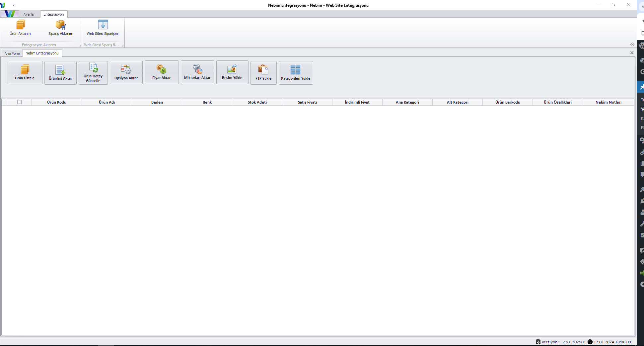The image size is (644, 346).
Task: Click the Ürün Özellikleri column header
Action: (558, 102)
